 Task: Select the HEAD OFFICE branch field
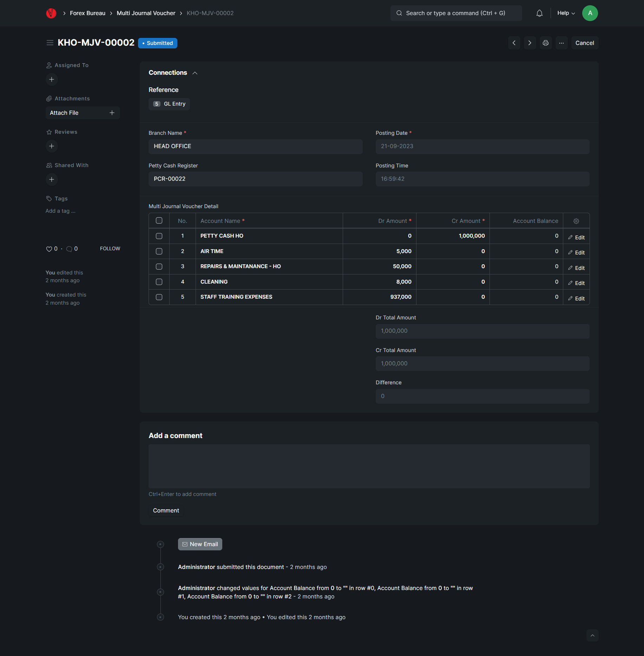pyautogui.click(x=256, y=146)
